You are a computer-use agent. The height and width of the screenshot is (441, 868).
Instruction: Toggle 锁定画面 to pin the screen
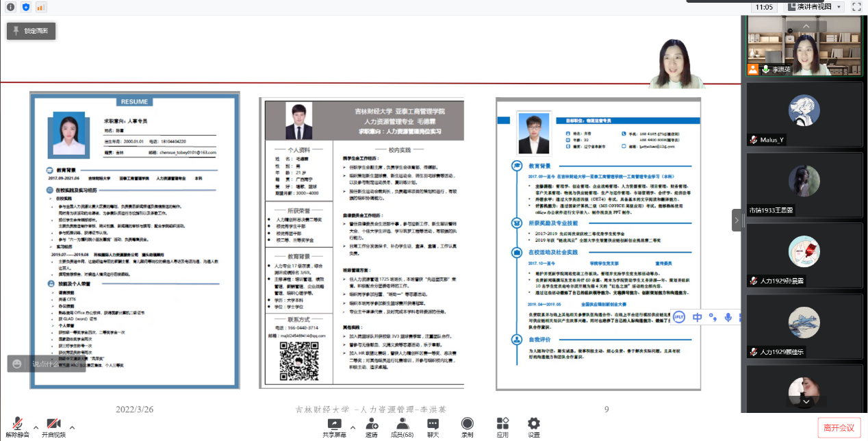coord(31,31)
